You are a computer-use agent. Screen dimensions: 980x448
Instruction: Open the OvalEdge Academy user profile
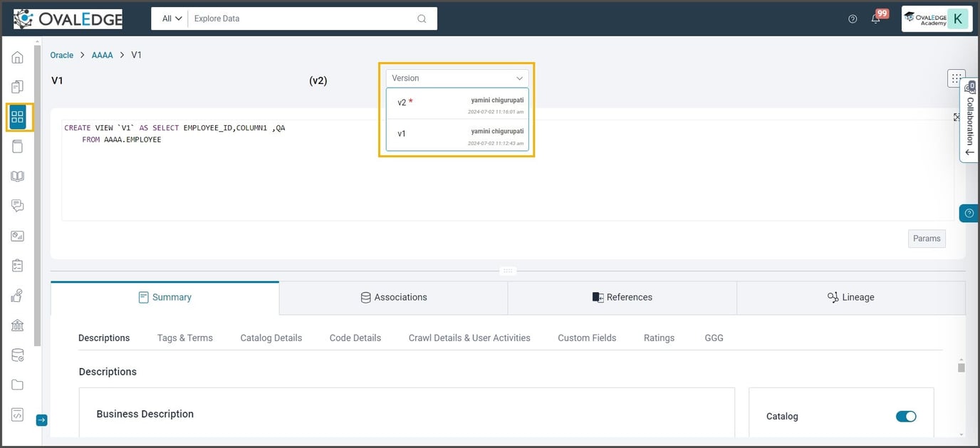(937, 19)
